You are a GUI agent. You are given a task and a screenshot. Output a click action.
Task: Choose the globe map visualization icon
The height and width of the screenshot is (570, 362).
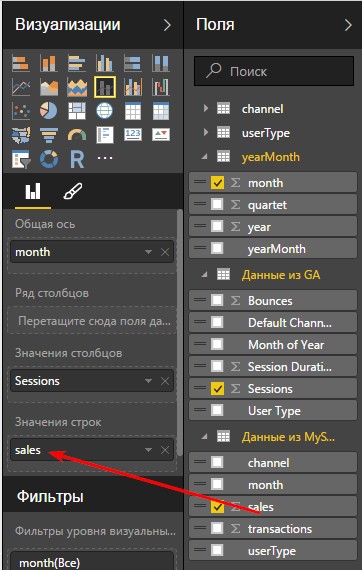click(105, 111)
